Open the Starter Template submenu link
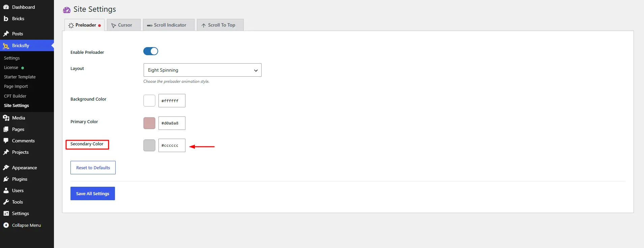The height and width of the screenshot is (248, 644). [x=20, y=77]
